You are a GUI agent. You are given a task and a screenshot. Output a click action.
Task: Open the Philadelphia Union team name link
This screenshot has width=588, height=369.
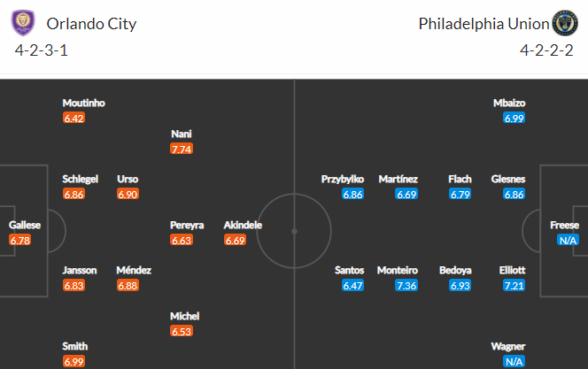point(484,24)
